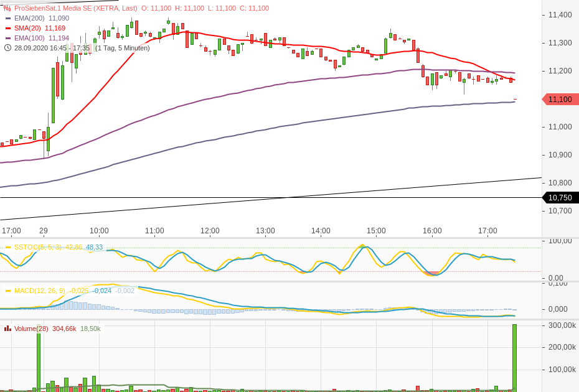The width and height of the screenshot is (579, 392).
Task: Click the Volume(28) indicator label
Action: [x=31, y=329]
